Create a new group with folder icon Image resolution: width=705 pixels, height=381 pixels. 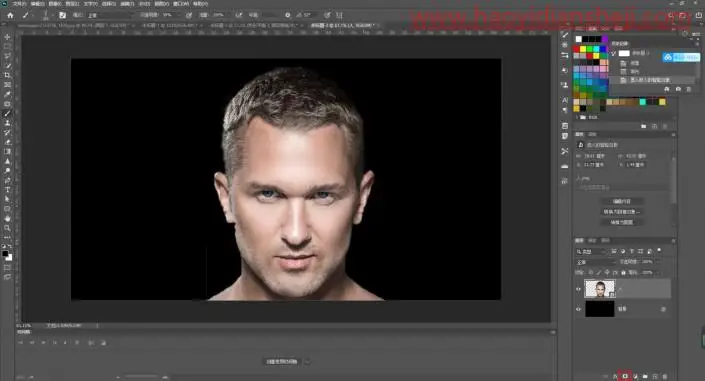click(x=645, y=377)
